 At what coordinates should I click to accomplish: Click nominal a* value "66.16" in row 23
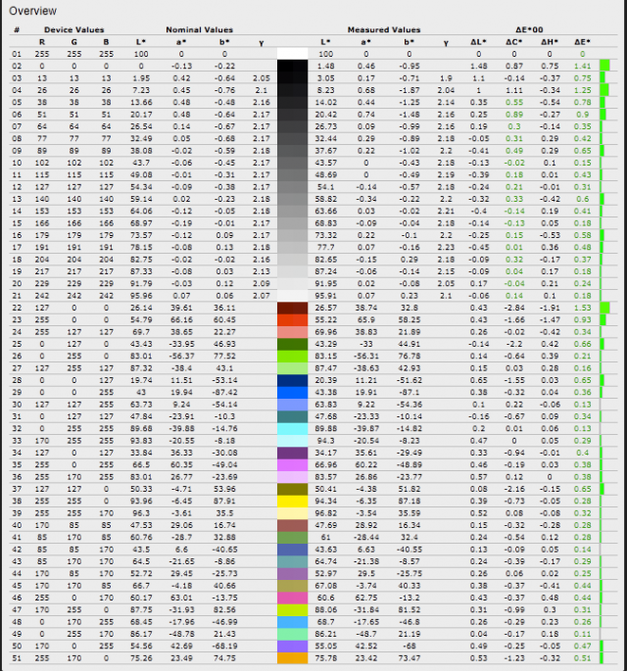click(181, 319)
